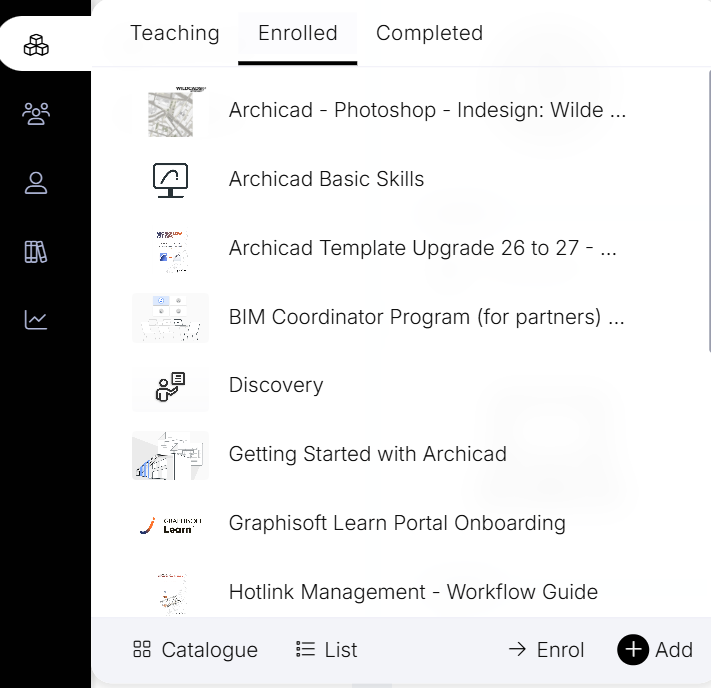Click the Catalogue grid icon
Image resolution: width=711 pixels, height=688 pixels.
142,650
